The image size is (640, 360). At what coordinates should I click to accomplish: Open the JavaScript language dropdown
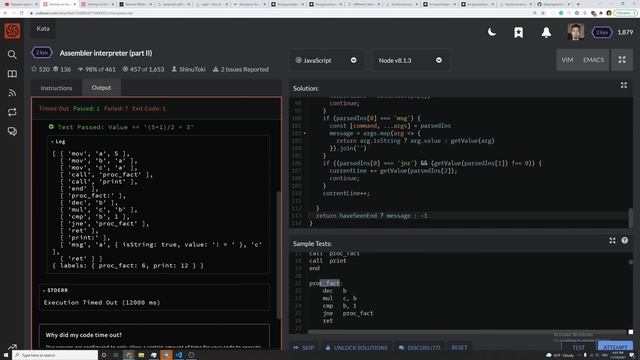(326, 60)
